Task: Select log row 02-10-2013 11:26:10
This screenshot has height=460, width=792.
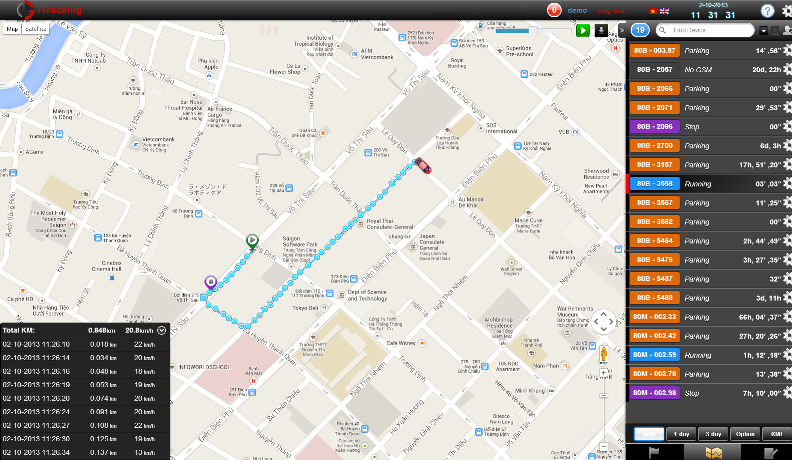Action: pos(85,344)
